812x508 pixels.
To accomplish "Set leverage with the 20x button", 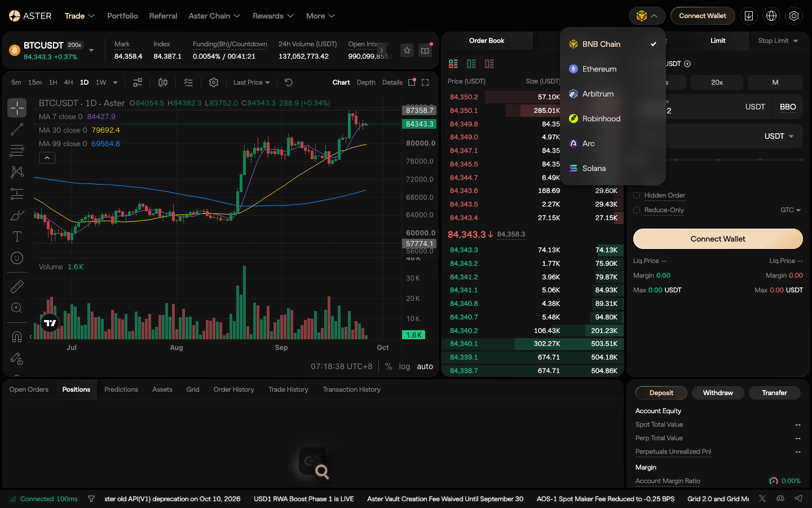I will (717, 82).
